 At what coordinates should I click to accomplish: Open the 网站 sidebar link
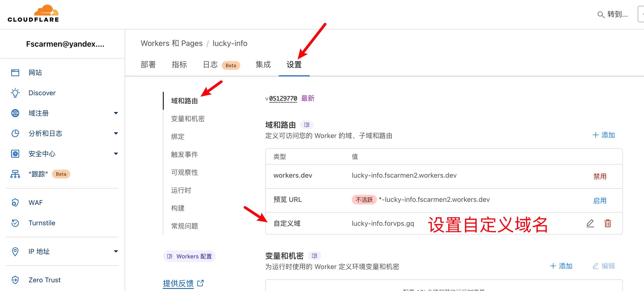(x=35, y=73)
